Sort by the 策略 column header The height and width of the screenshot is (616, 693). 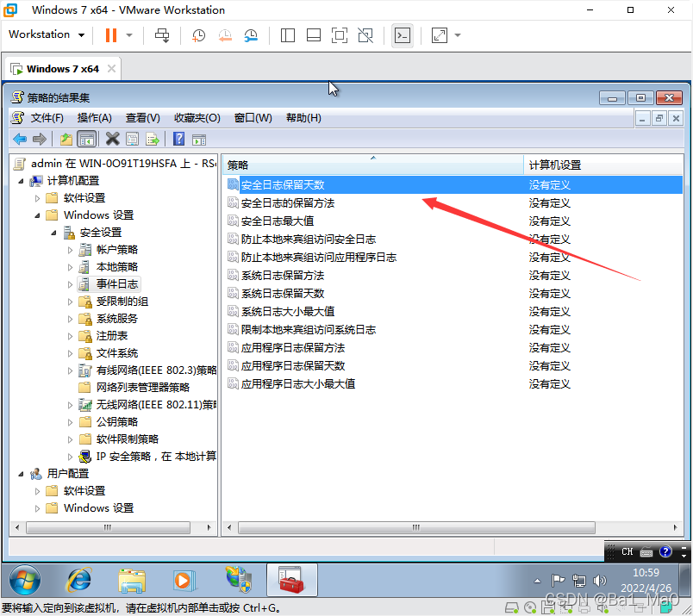click(373, 165)
